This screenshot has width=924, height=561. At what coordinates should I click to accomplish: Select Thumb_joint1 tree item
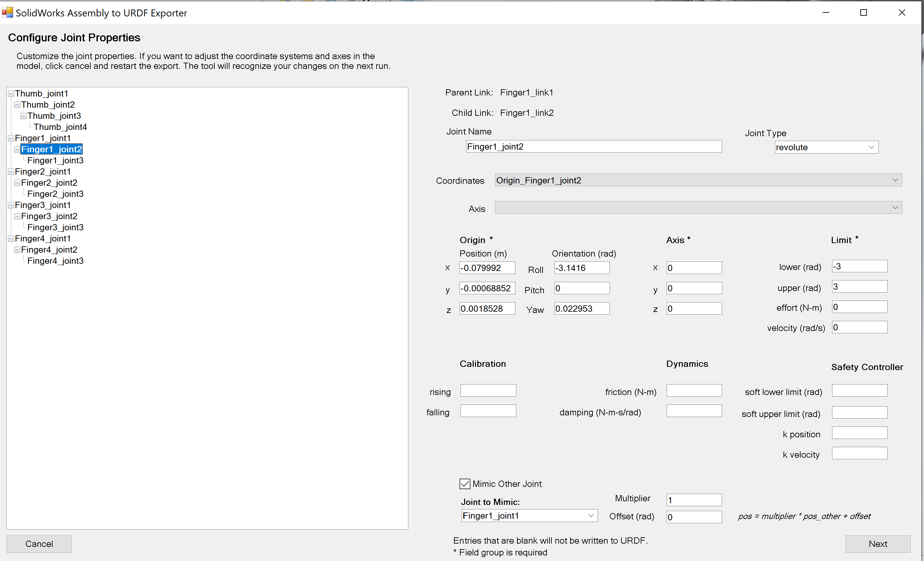[x=42, y=94]
